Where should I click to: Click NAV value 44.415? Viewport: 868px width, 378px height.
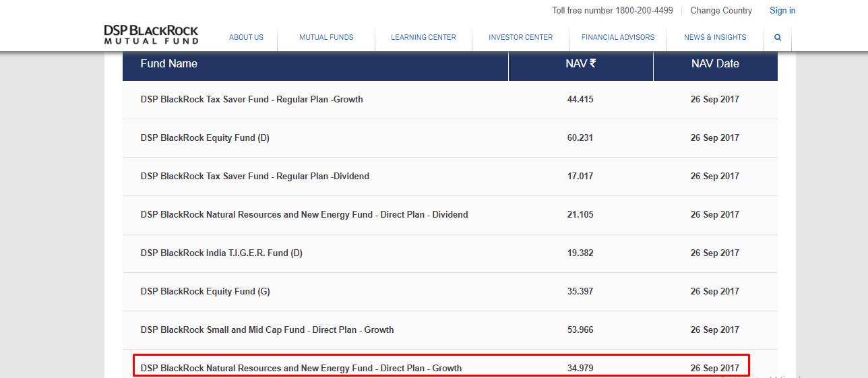coord(580,100)
